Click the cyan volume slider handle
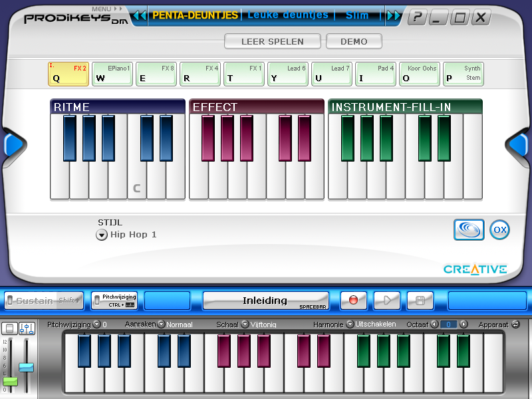This screenshot has width=532, height=399. [26, 368]
